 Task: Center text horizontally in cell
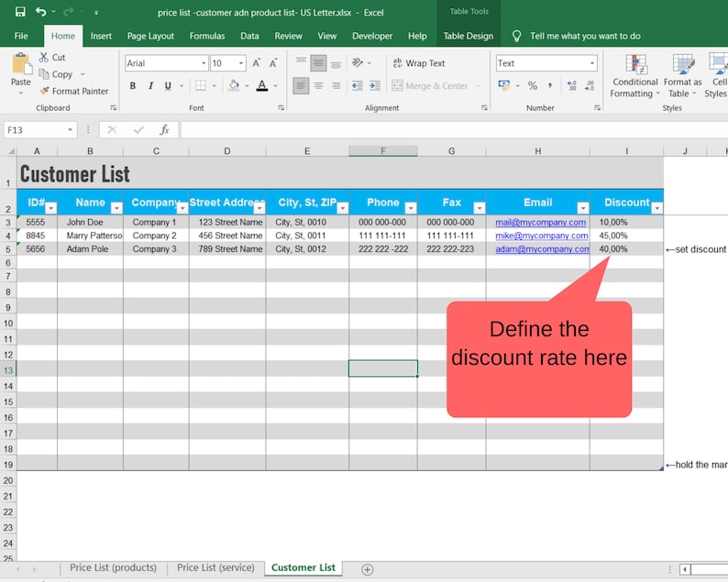[318, 85]
